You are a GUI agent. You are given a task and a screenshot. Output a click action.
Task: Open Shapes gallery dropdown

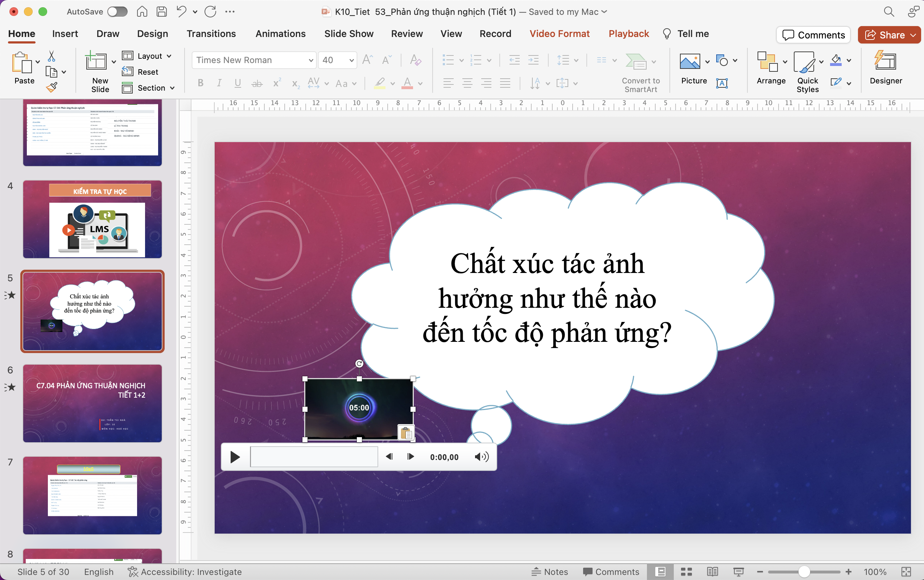click(x=735, y=60)
